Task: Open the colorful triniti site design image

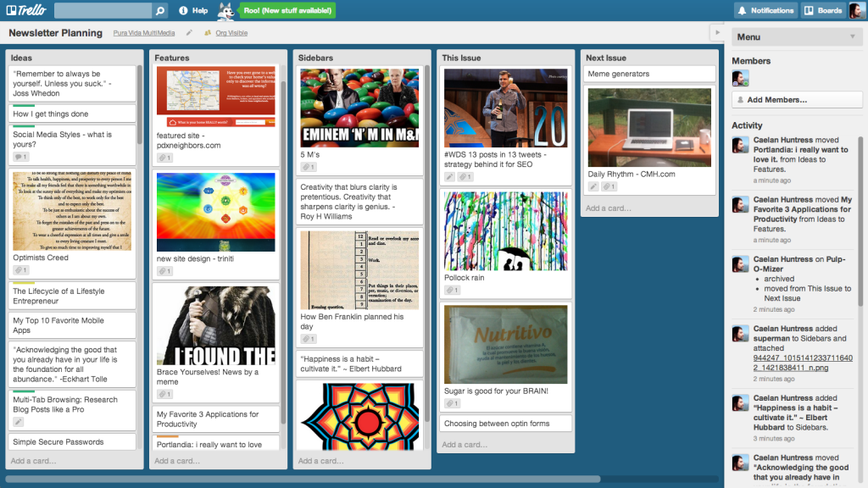Action: click(216, 212)
